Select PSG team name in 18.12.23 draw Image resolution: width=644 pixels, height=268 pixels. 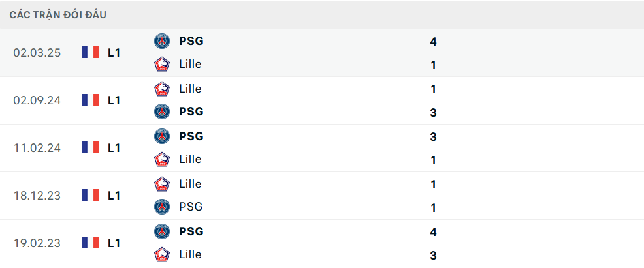(x=191, y=207)
